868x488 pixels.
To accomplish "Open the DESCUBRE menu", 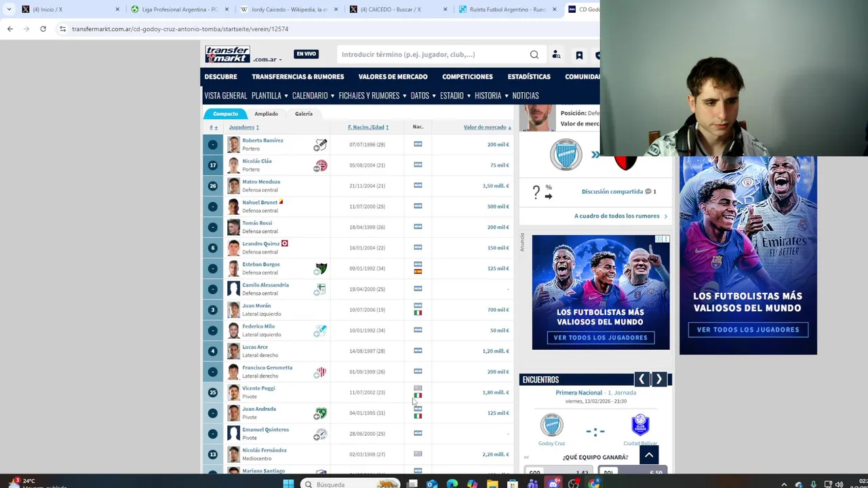I will tap(221, 77).
